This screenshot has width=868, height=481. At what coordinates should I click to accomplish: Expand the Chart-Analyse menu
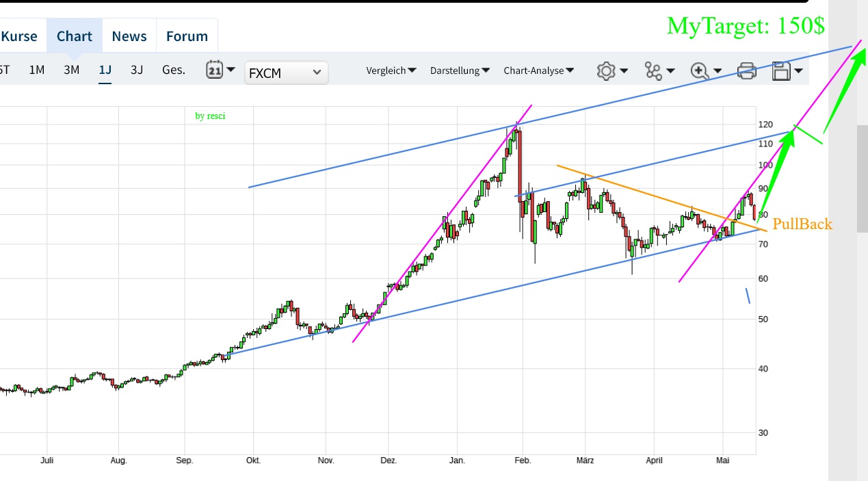(539, 70)
